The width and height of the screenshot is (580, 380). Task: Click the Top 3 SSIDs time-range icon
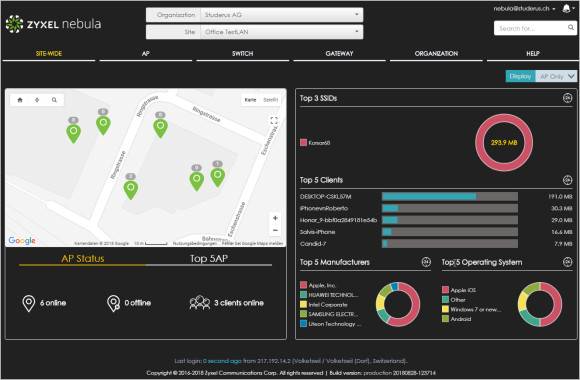click(x=567, y=98)
